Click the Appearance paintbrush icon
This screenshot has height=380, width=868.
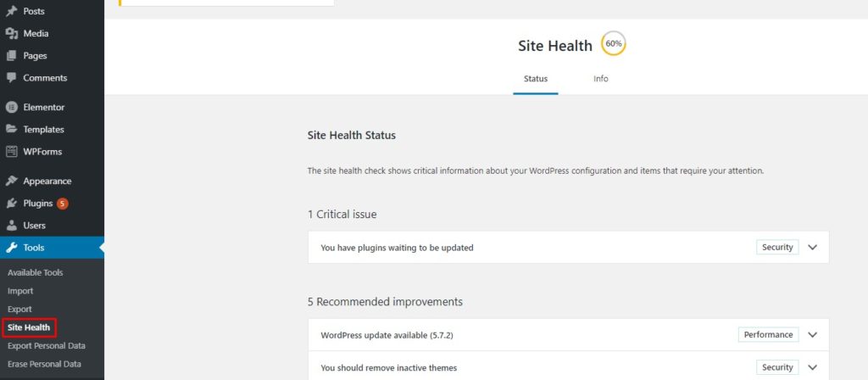(11, 181)
